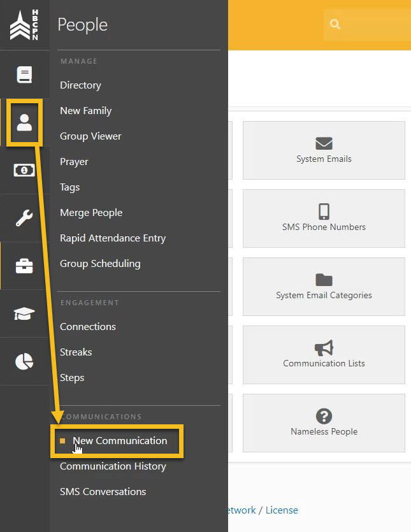This screenshot has width=411, height=532.
Task: Click the System Email Categories folder icon
Action: [324, 280]
